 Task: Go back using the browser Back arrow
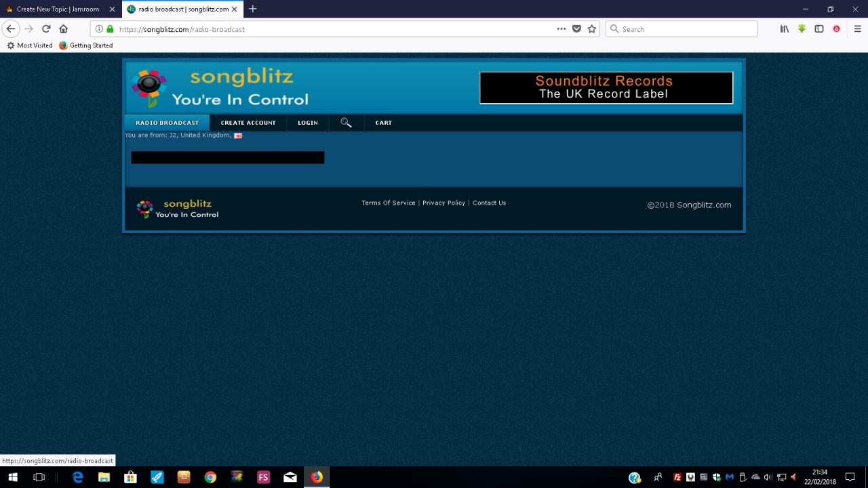(x=11, y=29)
